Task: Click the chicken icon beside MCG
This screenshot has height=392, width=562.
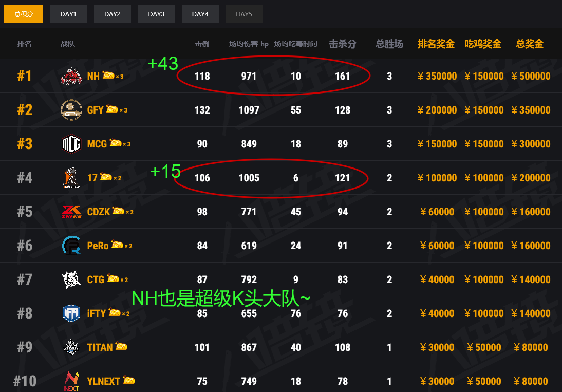Action: point(116,143)
